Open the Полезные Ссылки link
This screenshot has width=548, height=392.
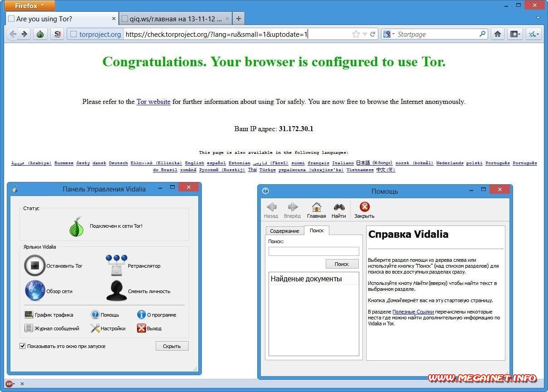[413, 312]
